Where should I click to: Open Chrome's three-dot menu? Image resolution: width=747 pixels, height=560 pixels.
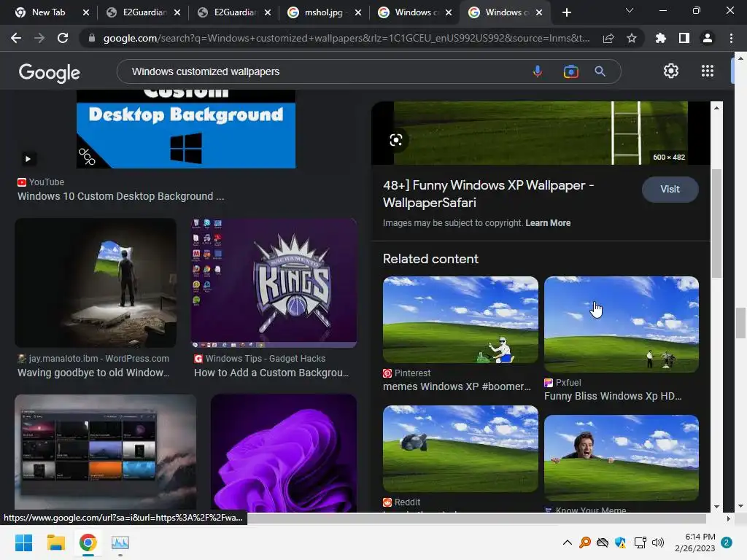coord(731,38)
